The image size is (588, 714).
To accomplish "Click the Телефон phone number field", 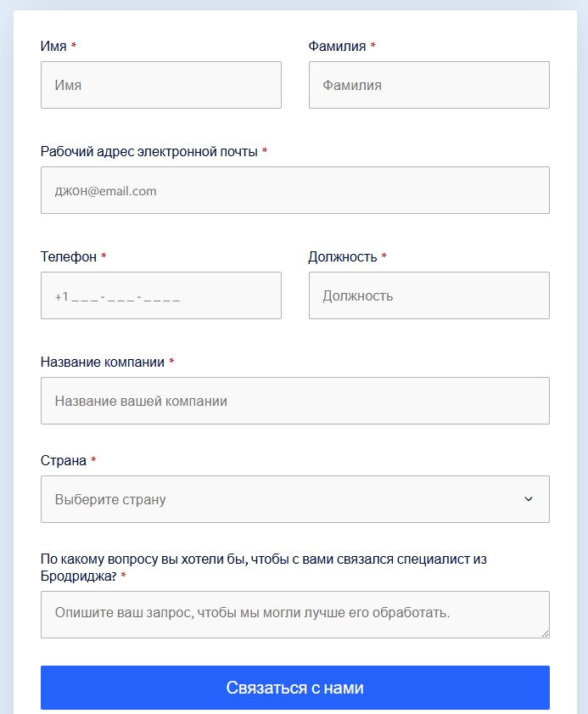I will 160,295.
